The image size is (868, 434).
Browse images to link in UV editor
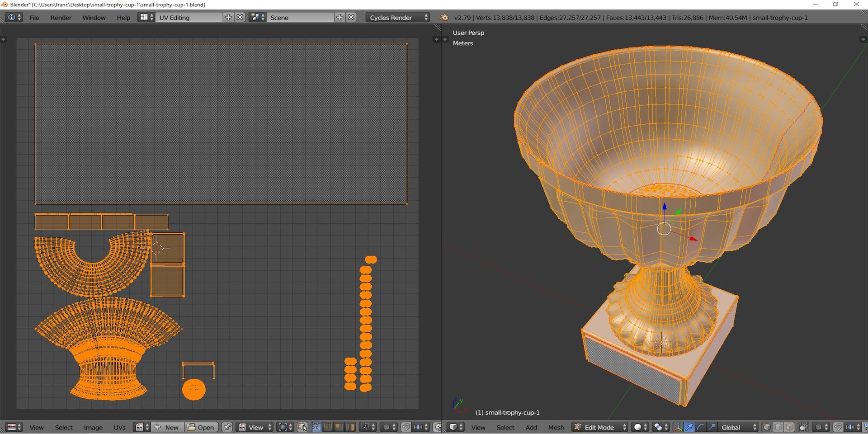pyautogui.click(x=142, y=427)
